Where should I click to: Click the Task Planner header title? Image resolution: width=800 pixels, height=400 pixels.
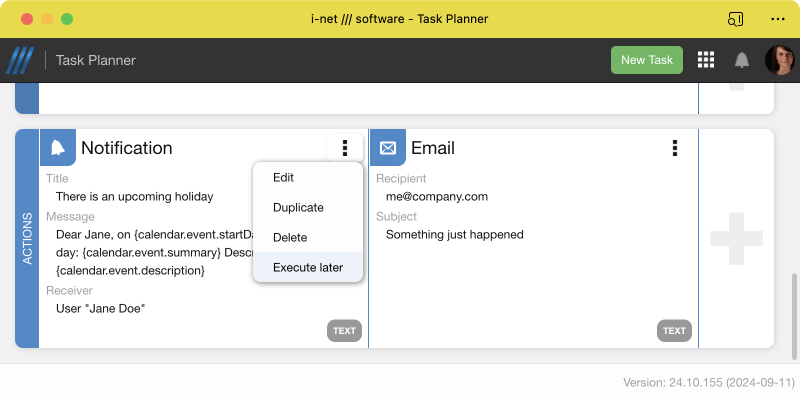[x=96, y=60]
